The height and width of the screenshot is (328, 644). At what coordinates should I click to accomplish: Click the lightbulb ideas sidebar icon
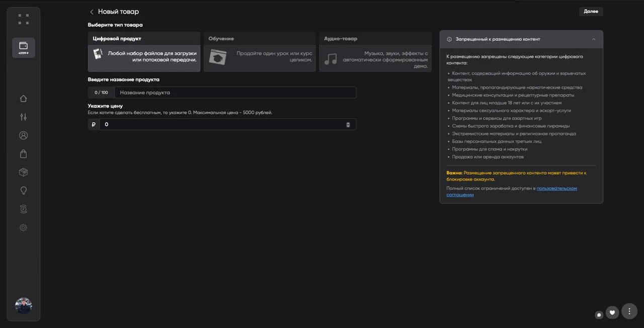23,191
